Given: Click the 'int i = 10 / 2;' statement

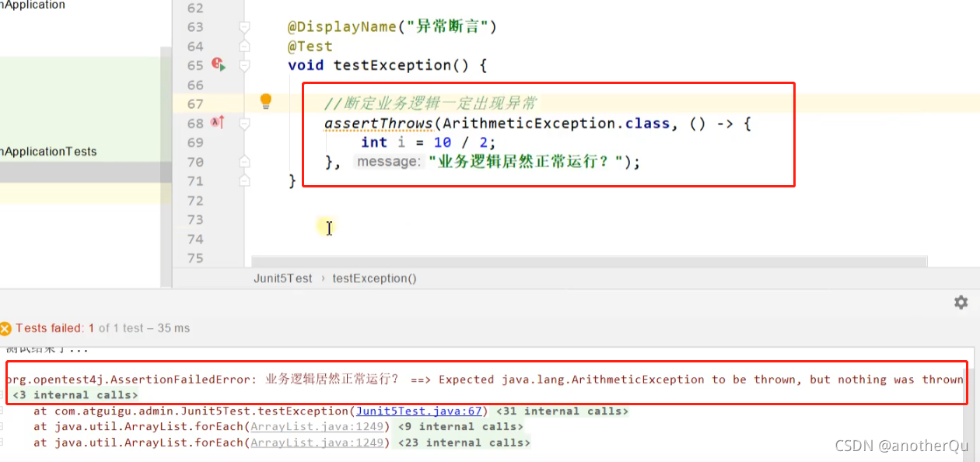Looking at the screenshot, I should pos(429,142).
